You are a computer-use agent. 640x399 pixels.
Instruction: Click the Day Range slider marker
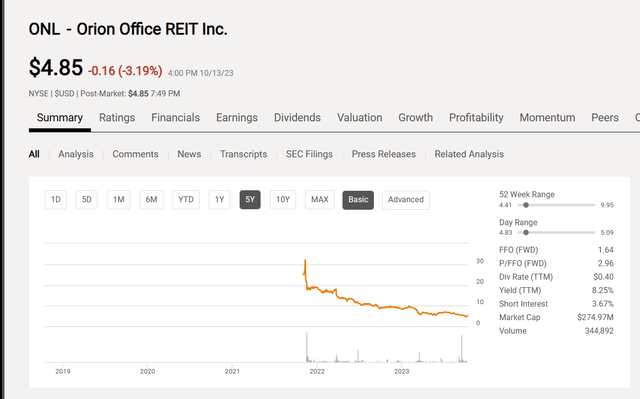[x=526, y=233]
